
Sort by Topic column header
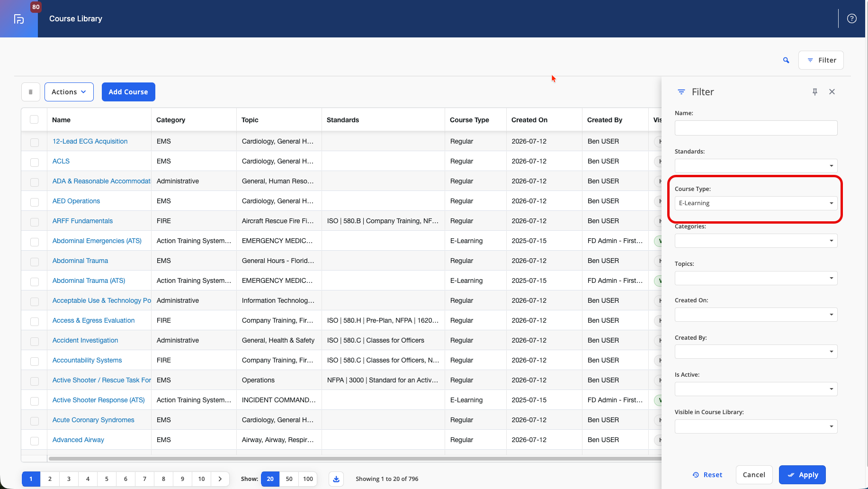coord(250,120)
